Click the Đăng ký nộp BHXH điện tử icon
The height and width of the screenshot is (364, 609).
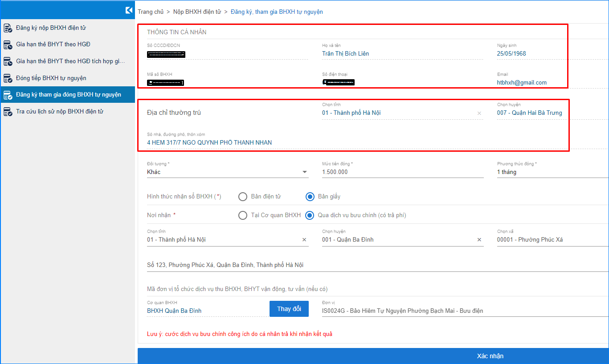click(x=8, y=28)
